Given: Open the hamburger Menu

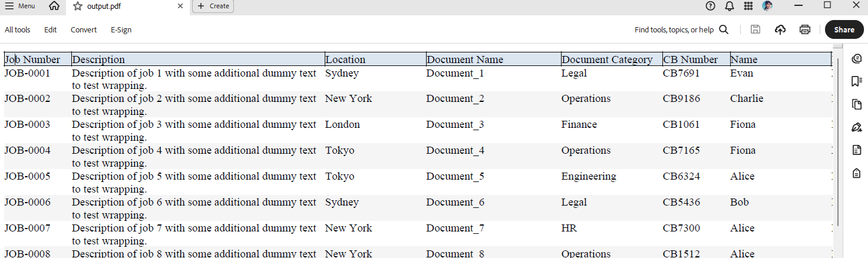Looking at the screenshot, I should tap(20, 6).
